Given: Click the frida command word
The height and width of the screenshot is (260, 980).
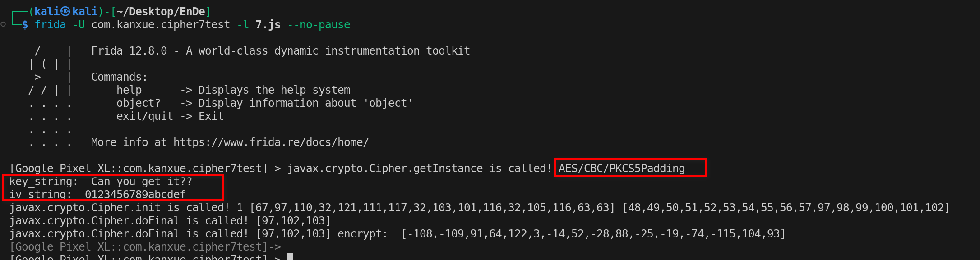Looking at the screenshot, I should pyautogui.click(x=50, y=25).
